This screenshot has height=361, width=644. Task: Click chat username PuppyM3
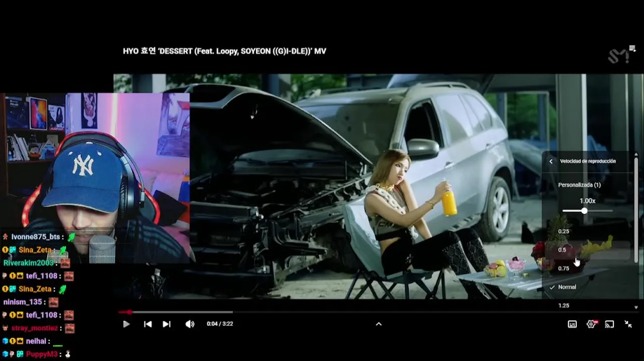tap(42, 354)
